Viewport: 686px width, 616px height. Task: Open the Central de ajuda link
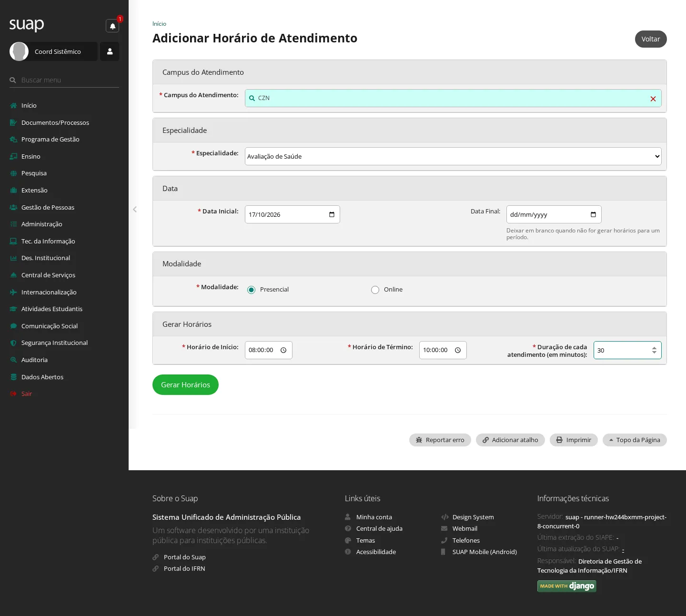tap(379, 528)
